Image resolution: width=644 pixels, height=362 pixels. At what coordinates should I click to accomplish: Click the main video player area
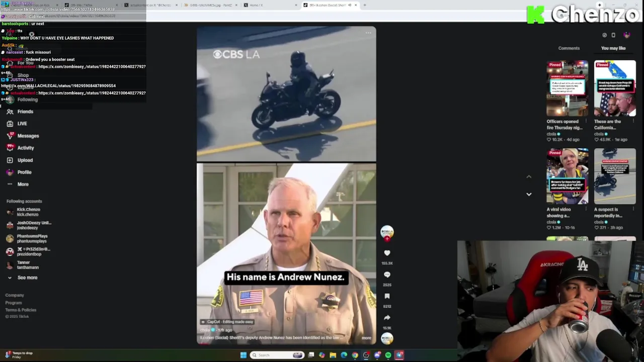click(x=286, y=185)
